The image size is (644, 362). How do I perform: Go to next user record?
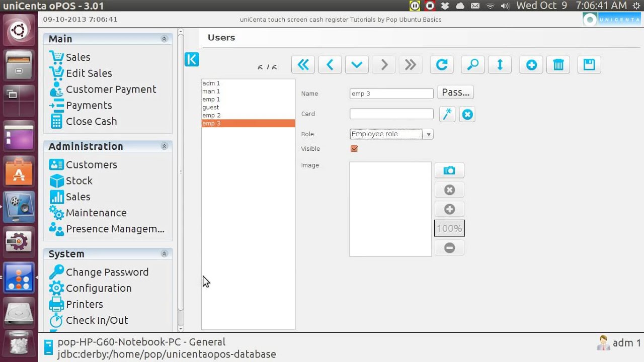click(x=384, y=65)
